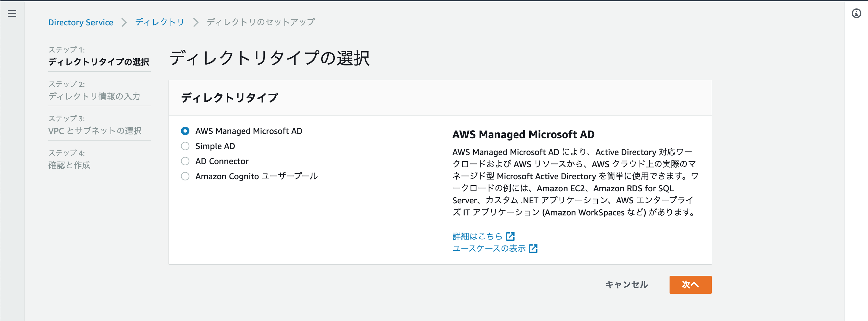Choose the AD Connector radio option

coord(185,161)
